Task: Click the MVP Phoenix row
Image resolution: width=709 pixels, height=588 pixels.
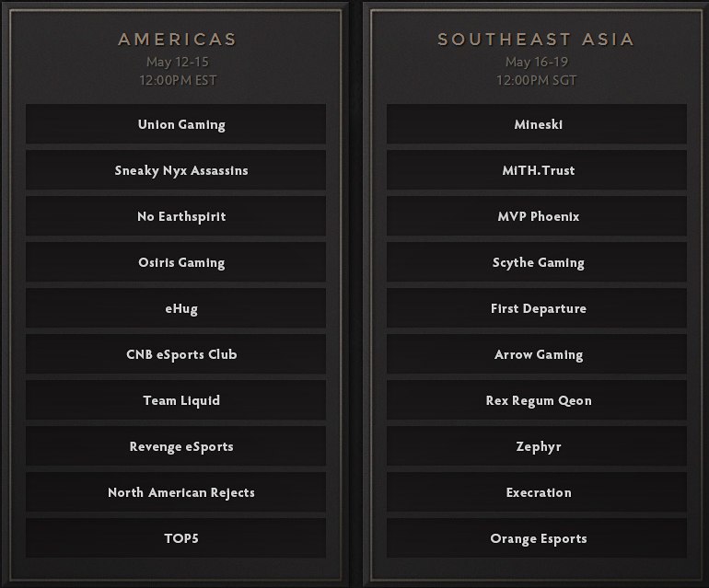Action: pos(537,216)
